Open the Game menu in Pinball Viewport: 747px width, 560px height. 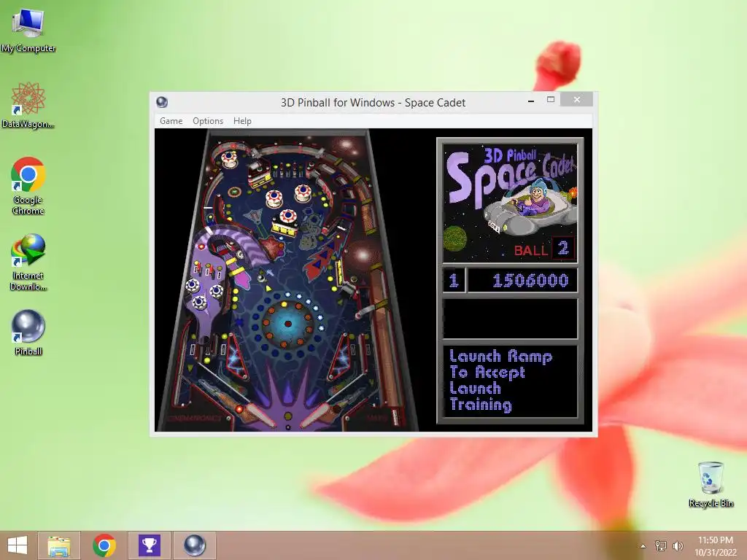171,121
